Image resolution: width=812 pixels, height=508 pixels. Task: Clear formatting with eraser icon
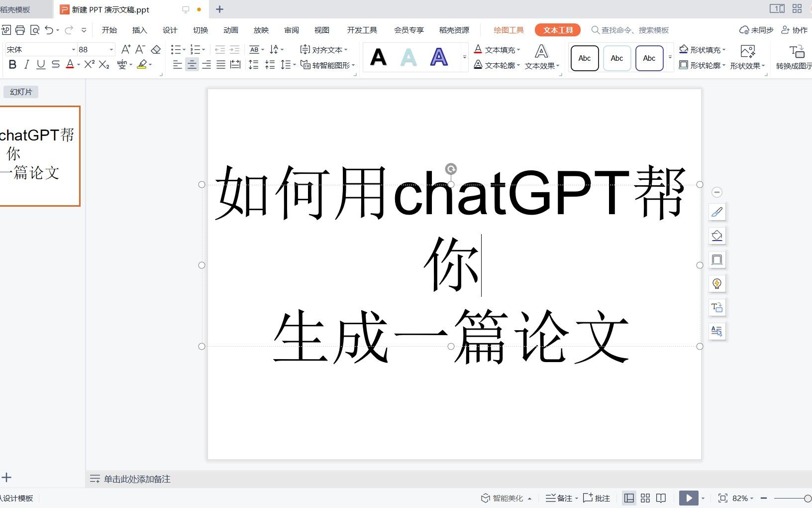coord(156,49)
